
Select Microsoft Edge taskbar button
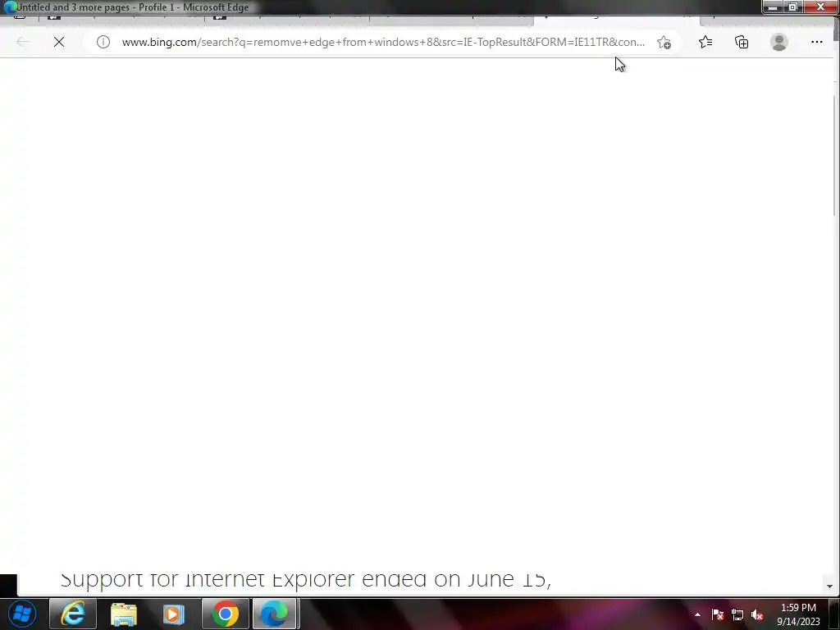(274, 614)
